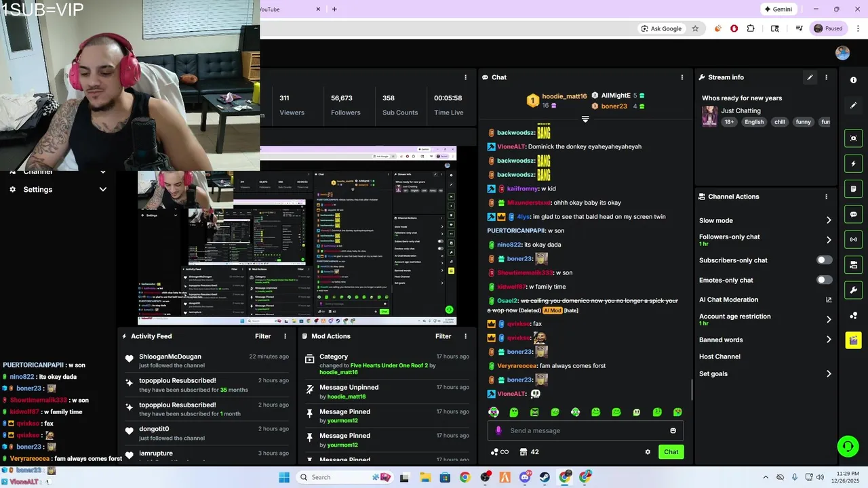
Task: Toggle Emotes-only chat switch
Action: pyautogui.click(x=824, y=280)
